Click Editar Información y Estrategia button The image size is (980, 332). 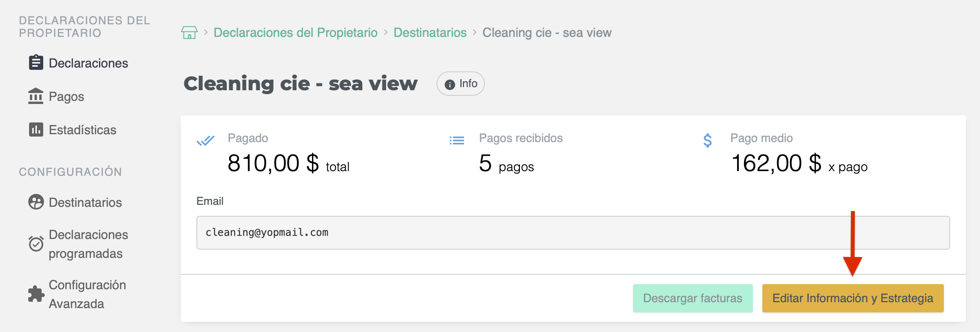pyautogui.click(x=852, y=298)
